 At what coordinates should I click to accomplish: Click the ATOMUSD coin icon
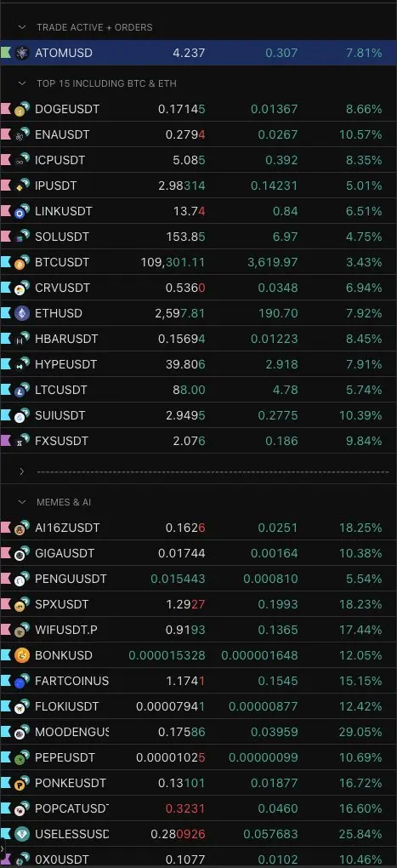(x=22, y=53)
